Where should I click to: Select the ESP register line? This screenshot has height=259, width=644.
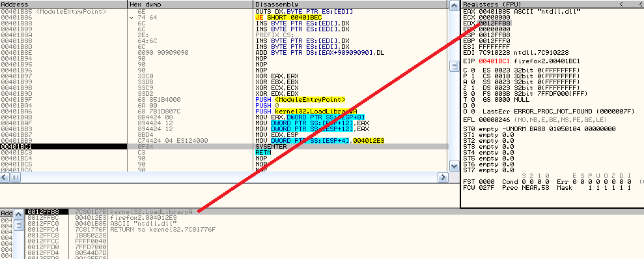(486, 35)
